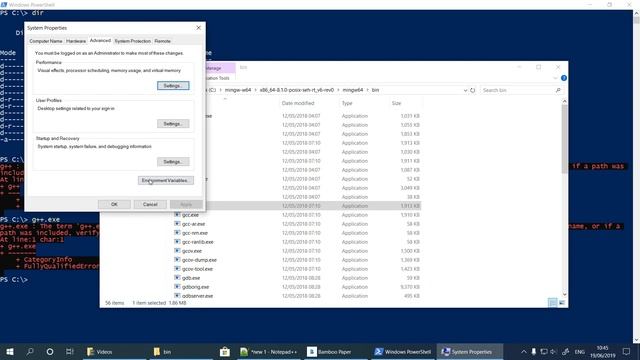
Task: Open Performance Settings button
Action: pos(173,86)
